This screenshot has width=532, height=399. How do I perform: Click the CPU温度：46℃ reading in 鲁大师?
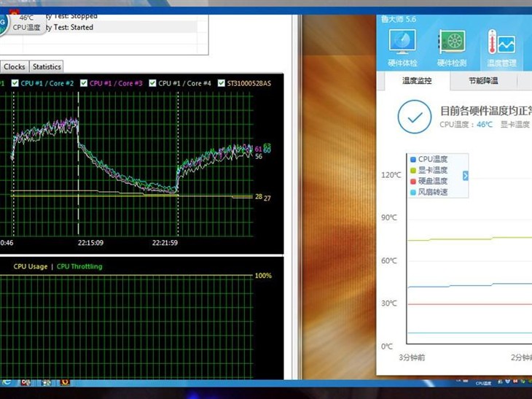[466, 125]
